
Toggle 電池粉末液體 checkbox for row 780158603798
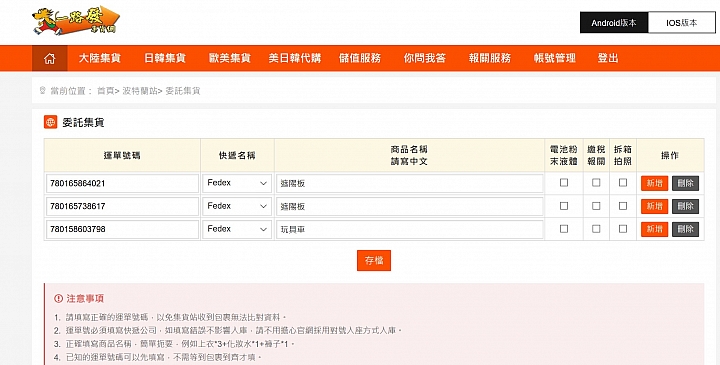pyautogui.click(x=564, y=229)
